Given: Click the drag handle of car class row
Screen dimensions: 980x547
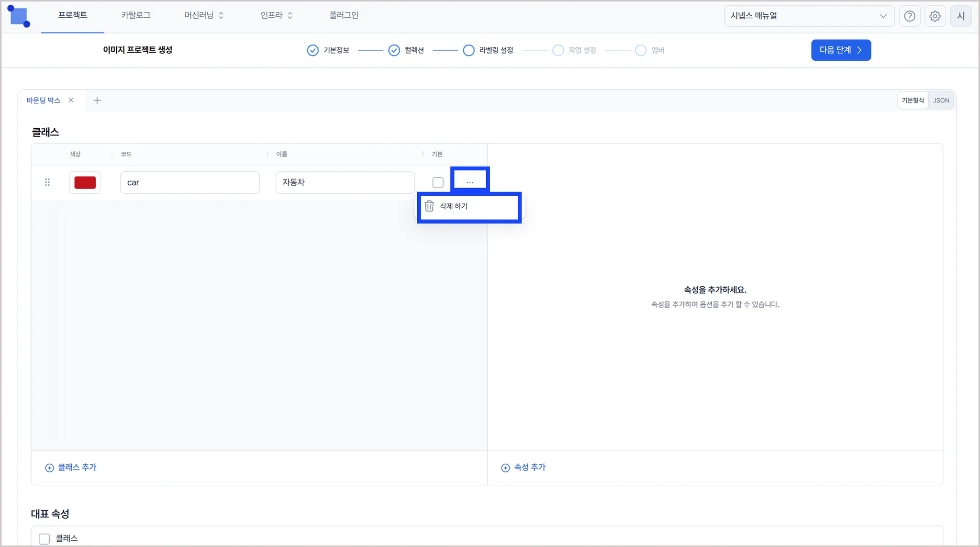Looking at the screenshot, I should click(x=47, y=182).
